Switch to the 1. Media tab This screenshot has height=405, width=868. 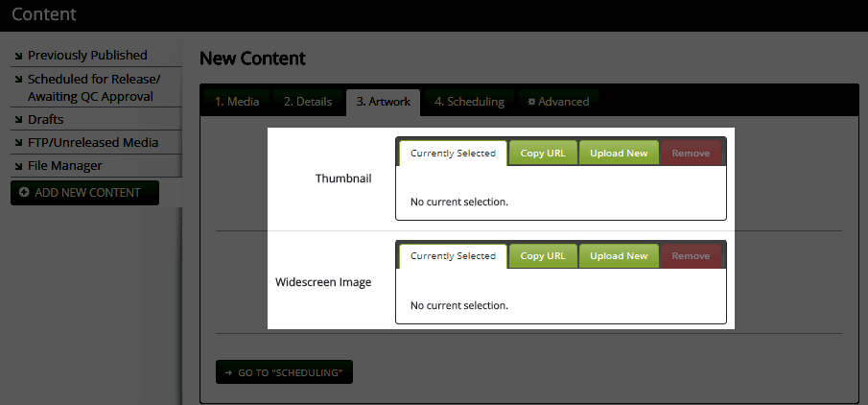pos(237,102)
